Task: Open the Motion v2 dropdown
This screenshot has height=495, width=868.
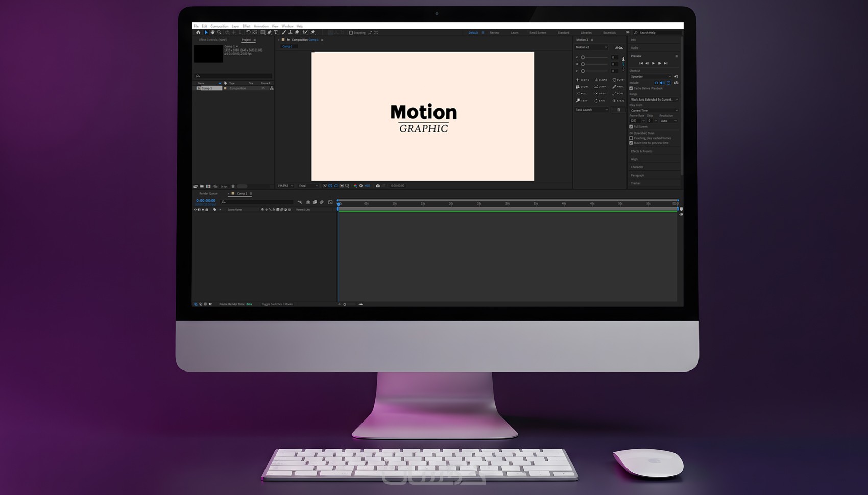Action: click(x=592, y=47)
